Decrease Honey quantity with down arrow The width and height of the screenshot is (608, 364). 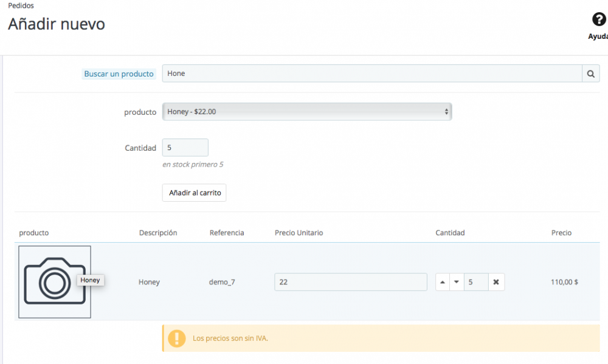pyautogui.click(x=457, y=282)
